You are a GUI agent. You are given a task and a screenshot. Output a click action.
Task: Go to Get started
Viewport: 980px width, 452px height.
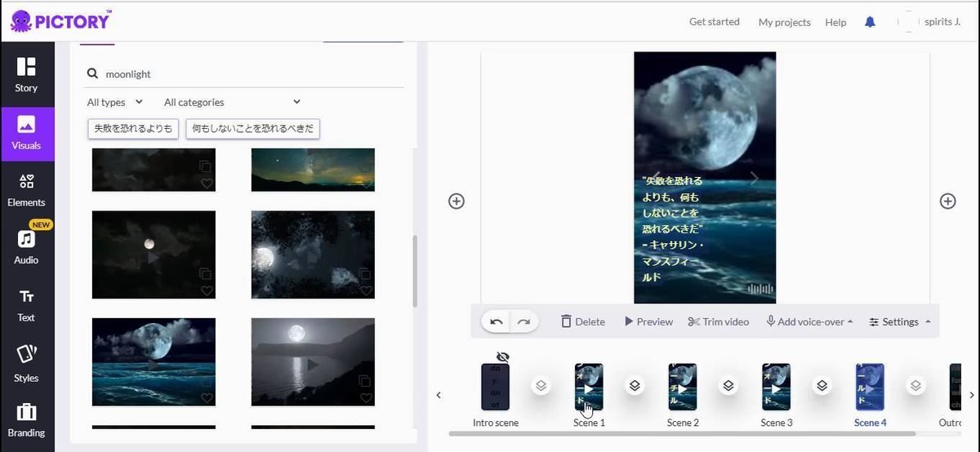[x=715, y=22]
